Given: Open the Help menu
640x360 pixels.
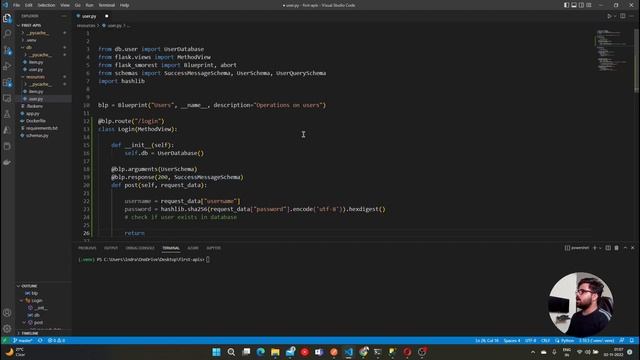Looking at the screenshot, I should tap(124, 5).
